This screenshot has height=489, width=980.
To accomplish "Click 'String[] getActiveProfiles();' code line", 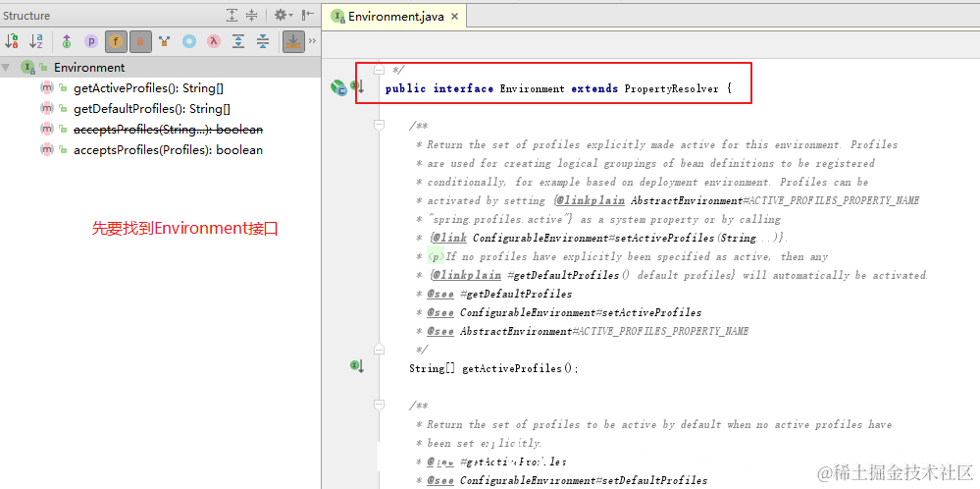I will click(493, 369).
